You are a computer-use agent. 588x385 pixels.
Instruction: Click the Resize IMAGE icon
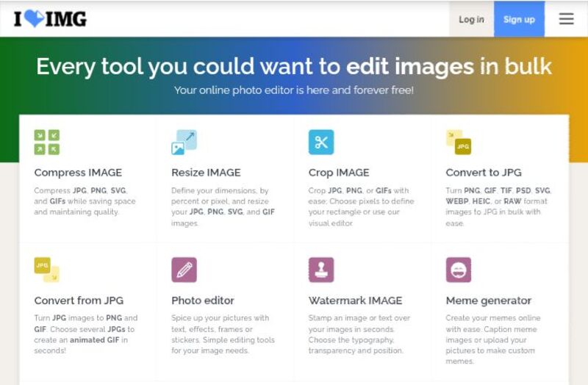pyautogui.click(x=184, y=142)
